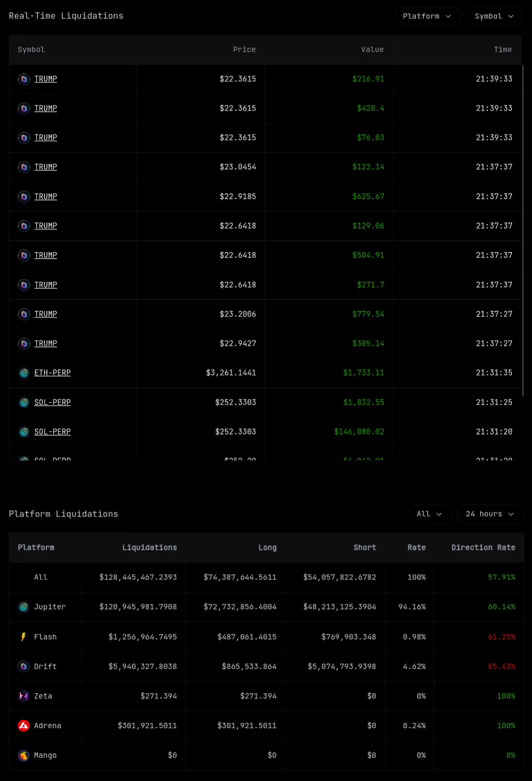Open the SOL-PERP link valued at $146,080.02

[52, 431]
